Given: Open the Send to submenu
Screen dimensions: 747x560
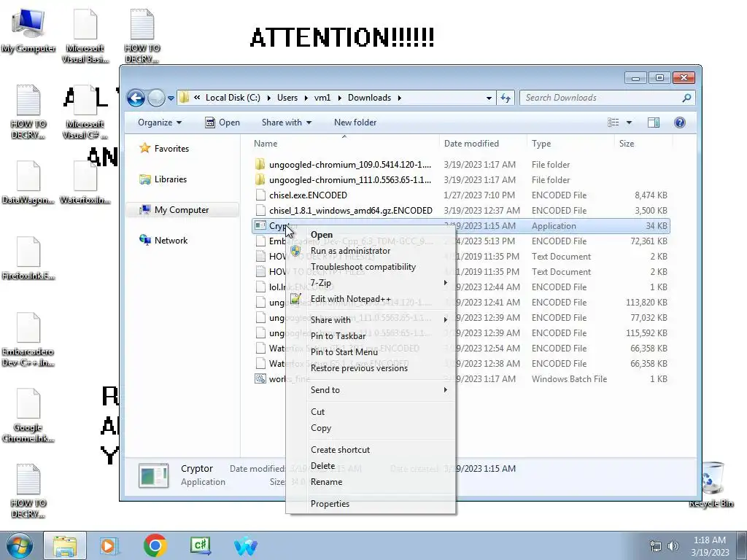Looking at the screenshot, I should (371, 390).
